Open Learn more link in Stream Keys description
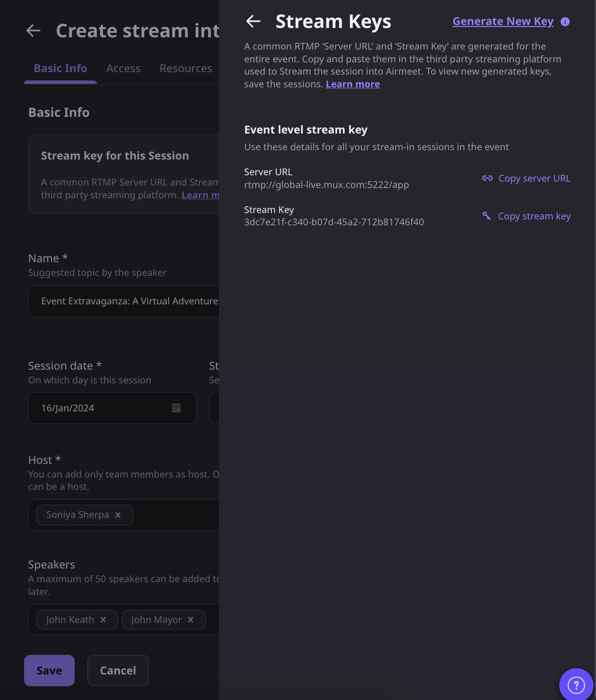Viewport: 596px width, 700px height. (352, 84)
